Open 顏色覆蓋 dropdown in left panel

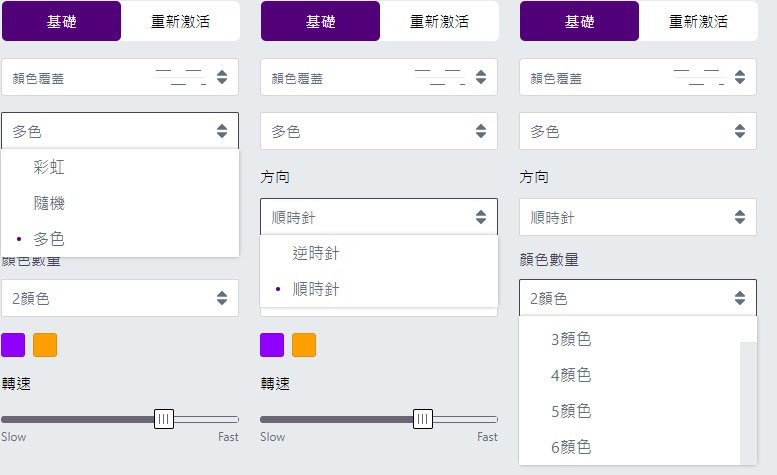click(120, 77)
